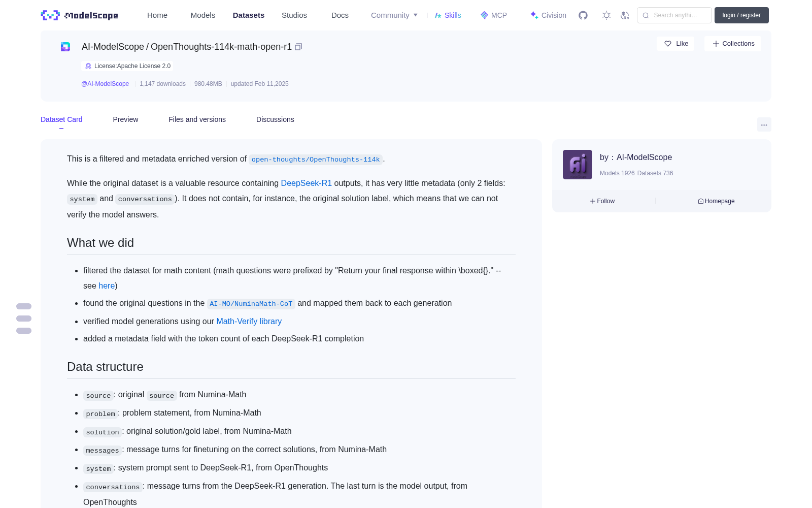Open the Skills page
Image resolution: width=812 pixels, height=508 pixels.
(x=448, y=15)
